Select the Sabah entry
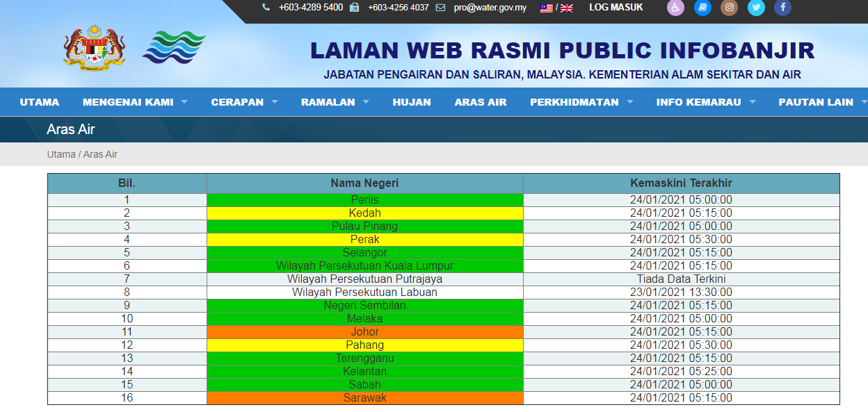The width and height of the screenshot is (868, 412). pyautogui.click(x=365, y=385)
